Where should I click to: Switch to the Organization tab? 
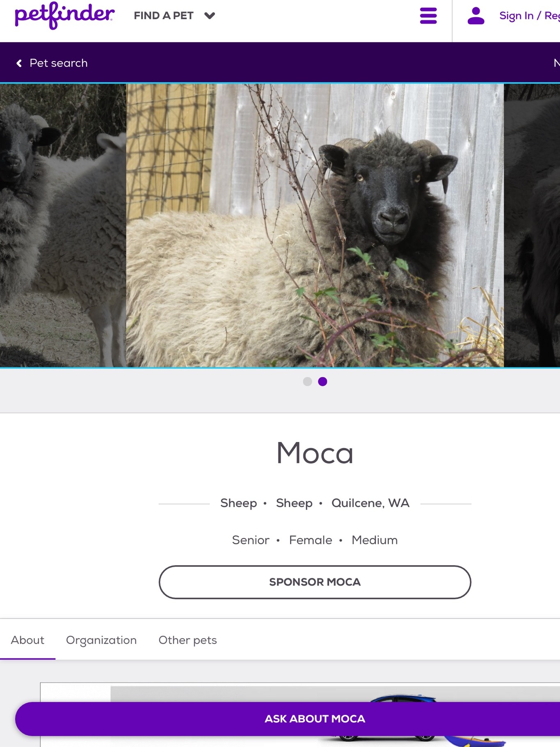101,640
